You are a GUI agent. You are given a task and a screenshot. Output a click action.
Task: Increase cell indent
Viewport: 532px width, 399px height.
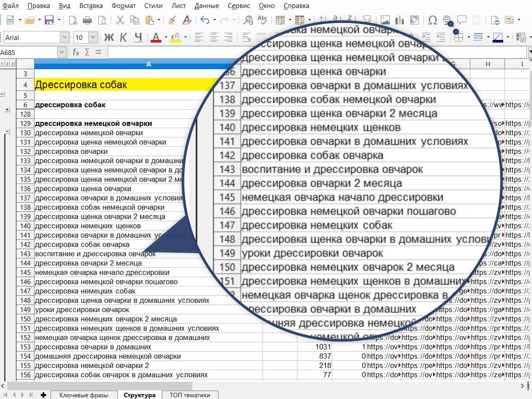point(426,37)
